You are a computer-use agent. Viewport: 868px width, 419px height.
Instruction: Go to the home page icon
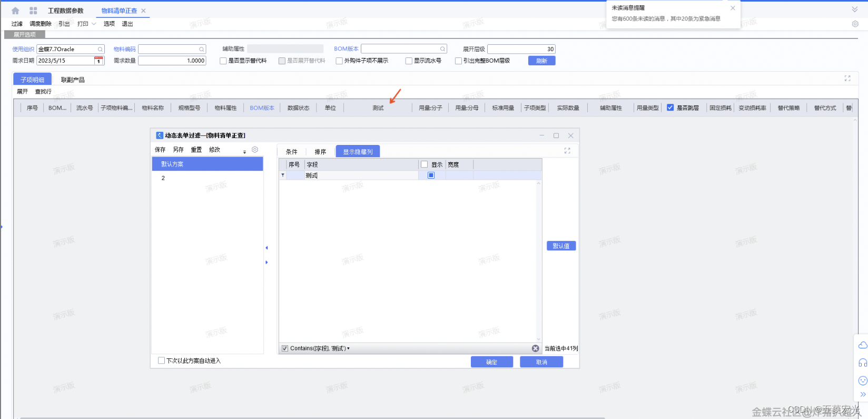pos(15,11)
